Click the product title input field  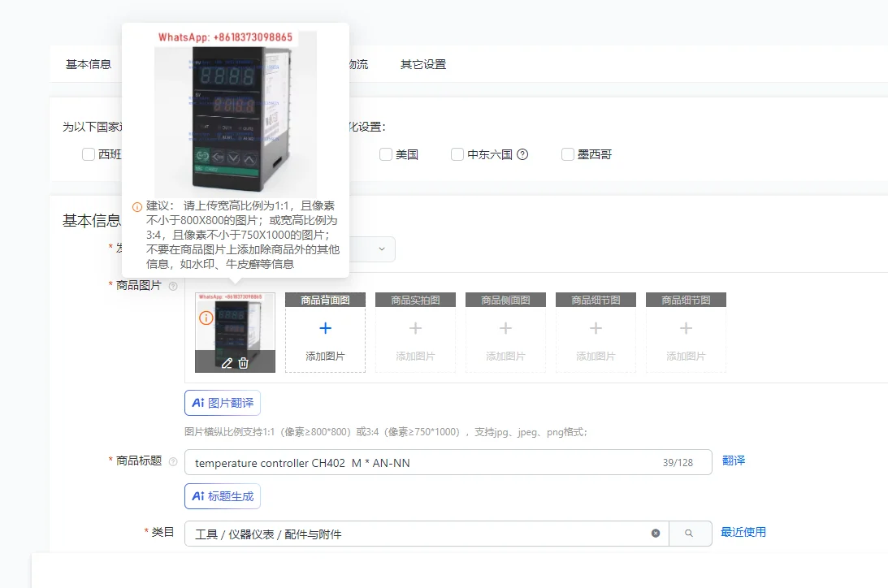(448, 462)
